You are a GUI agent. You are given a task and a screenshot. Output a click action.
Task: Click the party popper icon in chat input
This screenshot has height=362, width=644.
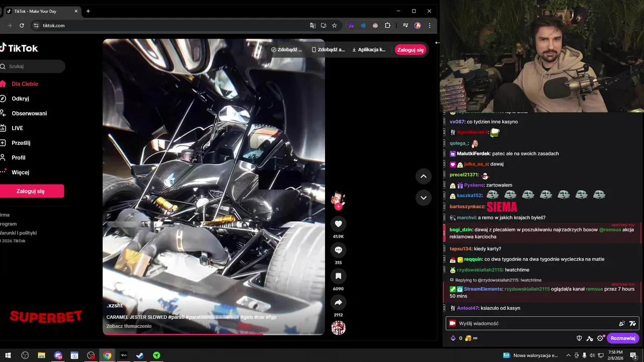click(x=622, y=323)
